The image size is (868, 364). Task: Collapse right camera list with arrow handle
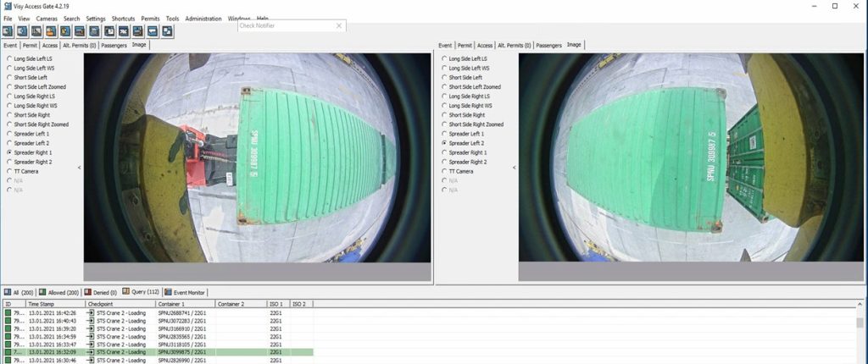pos(515,168)
